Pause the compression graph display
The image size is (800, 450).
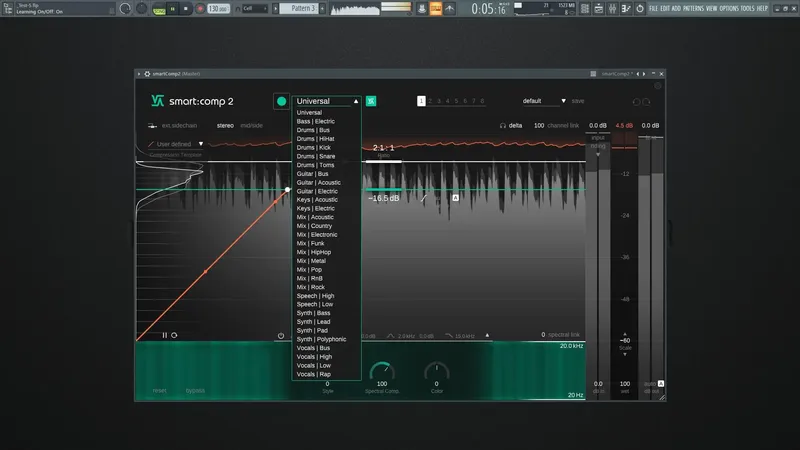tap(164, 335)
